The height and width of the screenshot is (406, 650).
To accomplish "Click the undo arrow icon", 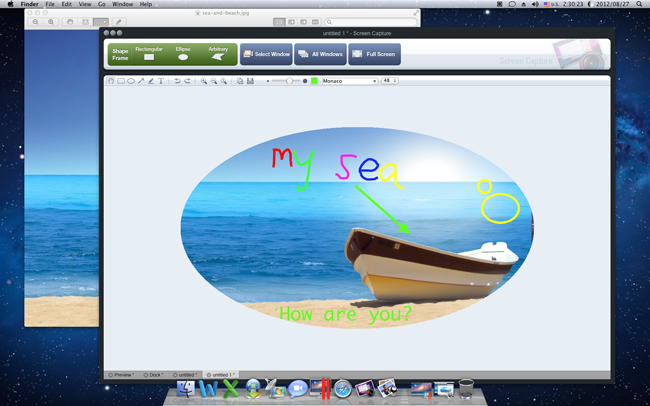I will (177, 81).
